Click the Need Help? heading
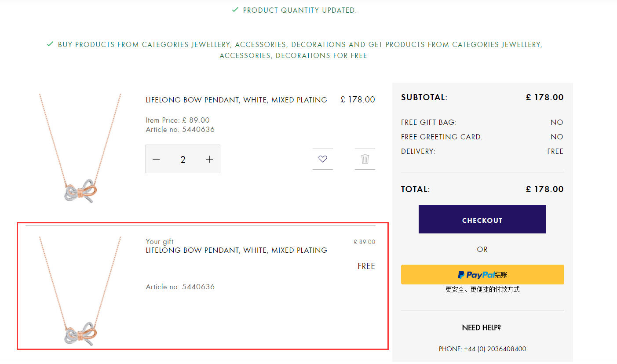The width and height of the screenshot is (617, 364). [x=482, y=328]
